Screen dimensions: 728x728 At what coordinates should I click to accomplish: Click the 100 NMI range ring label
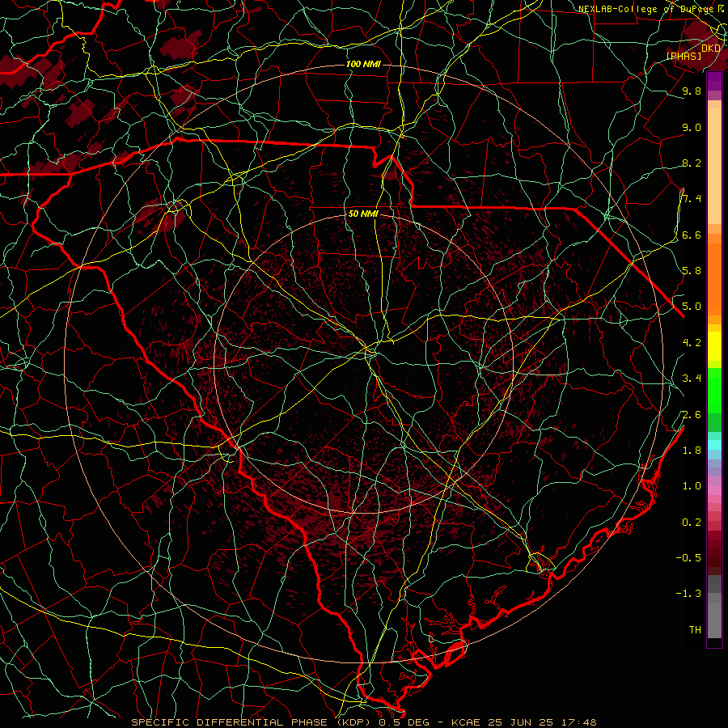click(x=363, y=64)
